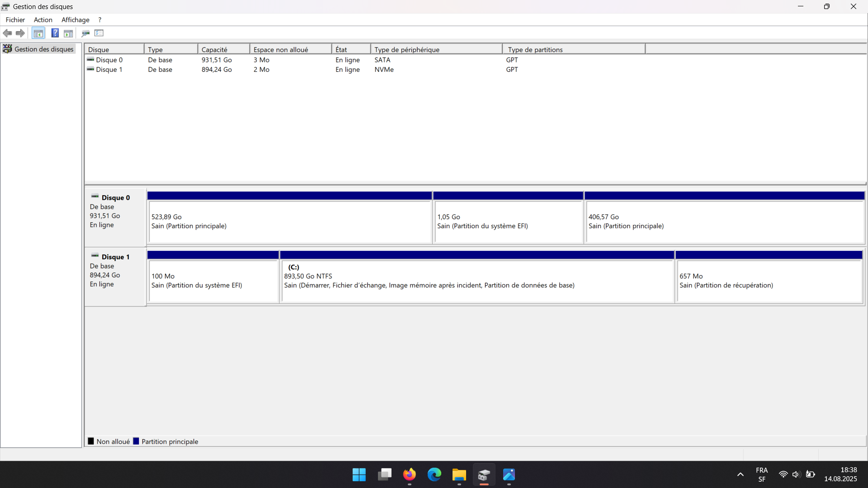The height and width of the screenshot is (488, 868).
Task: Click the checklist settings toolbar icon
Action: click(99, 33)
